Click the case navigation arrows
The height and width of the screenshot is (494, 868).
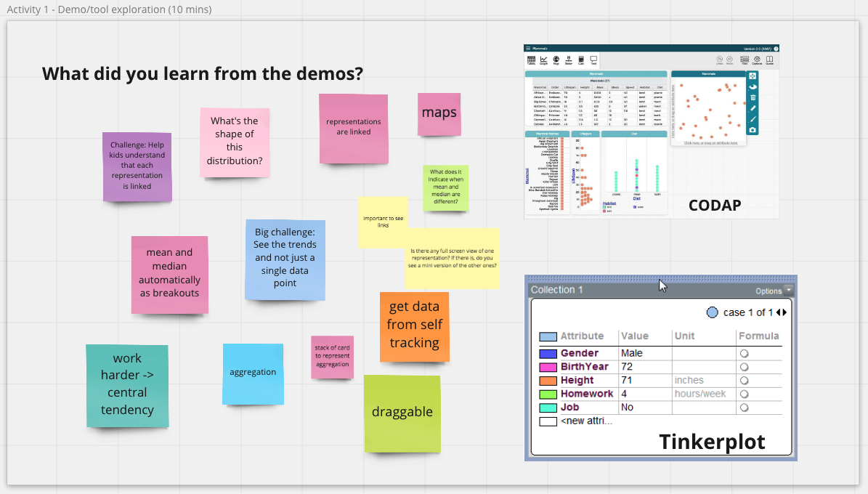coord(781,312)
